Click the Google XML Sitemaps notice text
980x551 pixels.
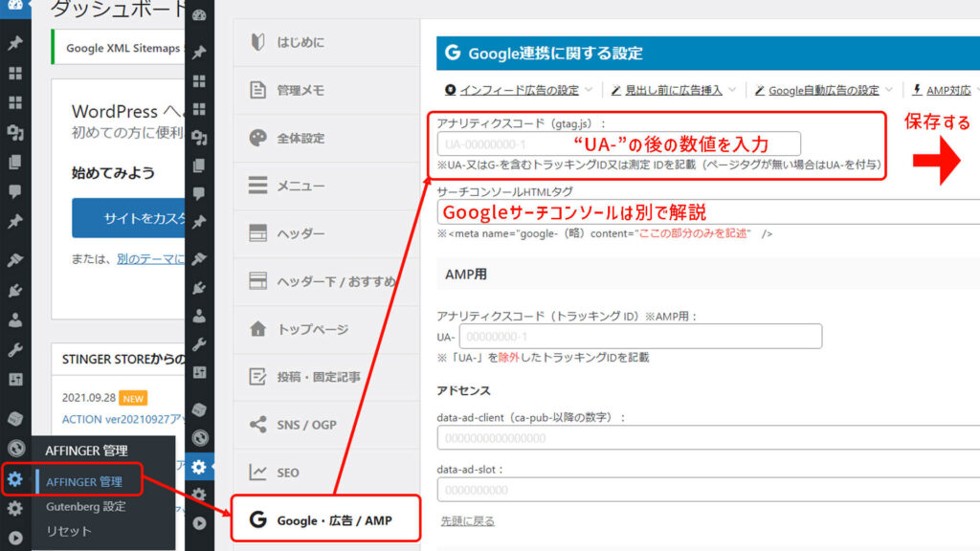123,48
